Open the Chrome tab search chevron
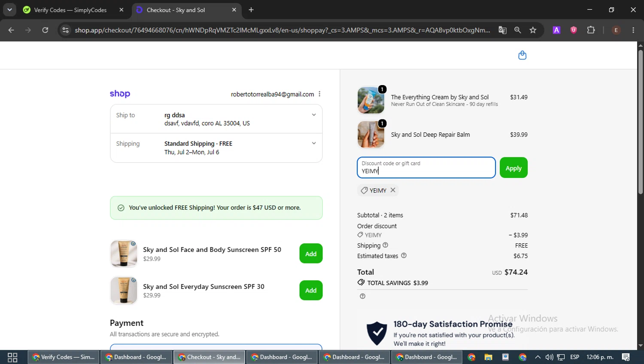The height and width of the screenshot is (364, 644). coord(9,10)
